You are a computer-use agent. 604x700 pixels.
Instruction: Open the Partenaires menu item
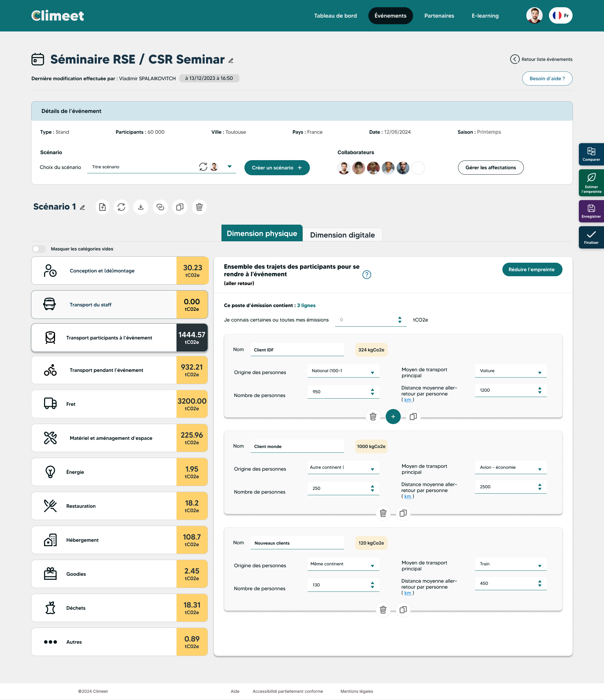(x=439, y=16)
